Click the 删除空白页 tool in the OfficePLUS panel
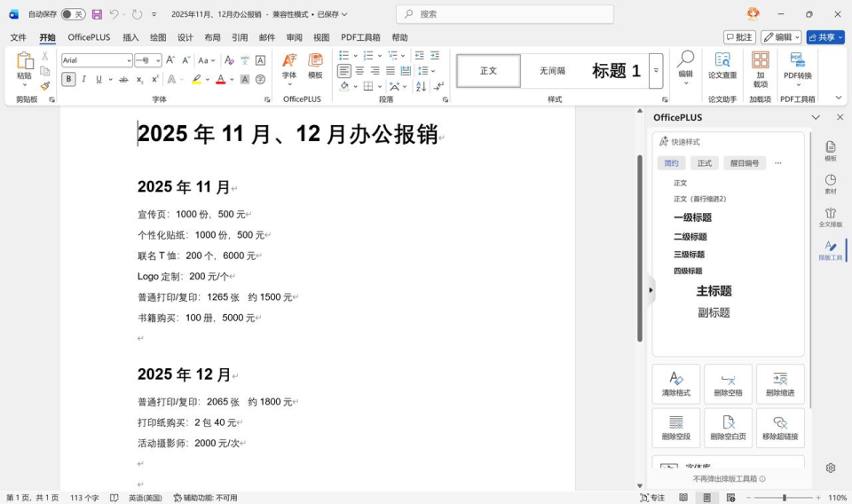The width and height of the screenshot is (852, 504). [728, 428]
